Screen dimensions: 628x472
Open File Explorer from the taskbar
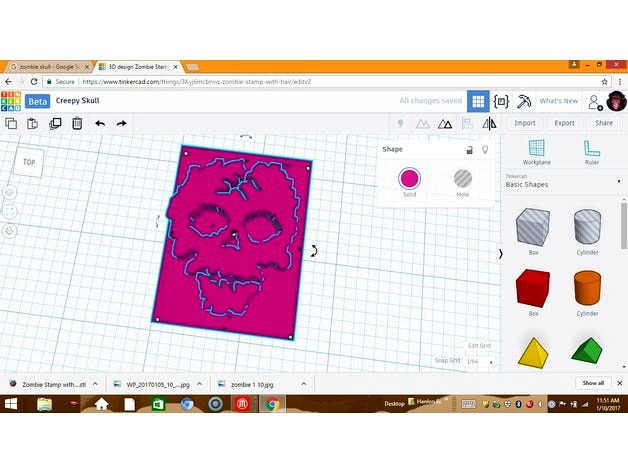pyautogui.click(x=44, y=404)
